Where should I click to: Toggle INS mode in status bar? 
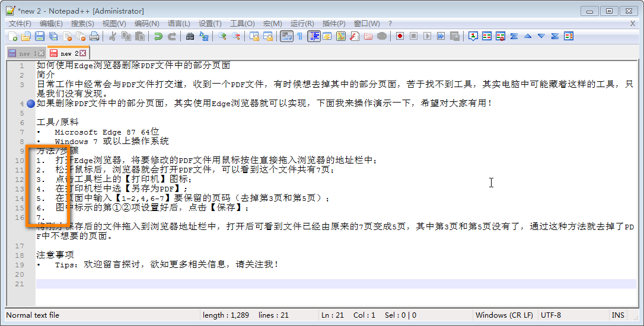(x=618, y=315)
